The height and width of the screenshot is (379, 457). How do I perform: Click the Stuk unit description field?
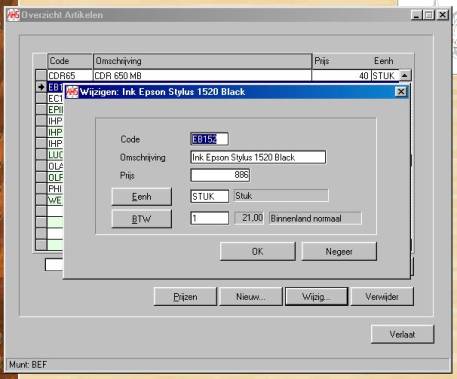[281, 196]
